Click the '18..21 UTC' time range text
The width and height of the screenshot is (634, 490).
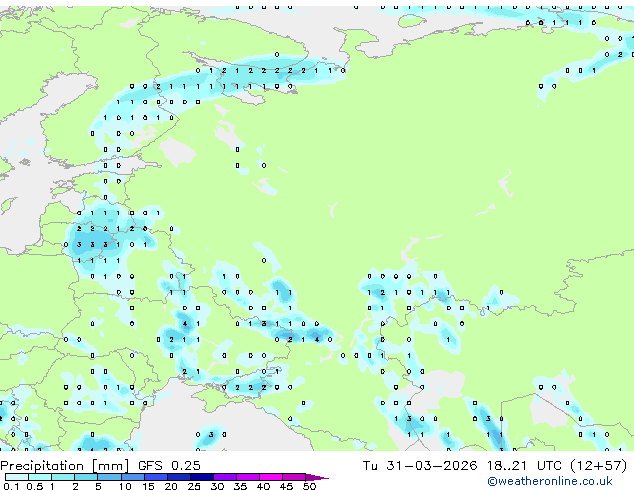pos(524,466)
